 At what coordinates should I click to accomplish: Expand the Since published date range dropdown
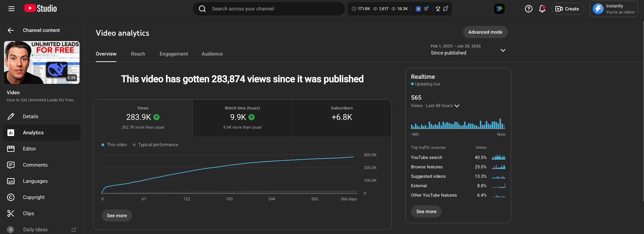point(503,50)
